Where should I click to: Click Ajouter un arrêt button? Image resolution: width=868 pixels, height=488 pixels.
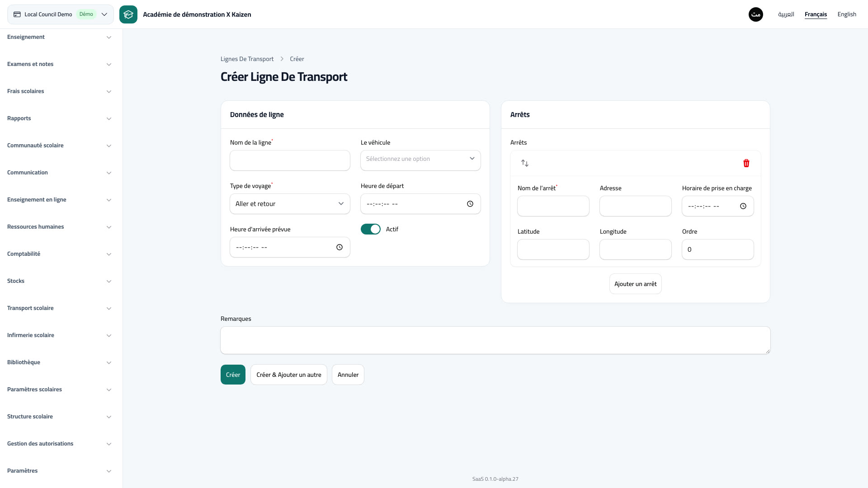pos(636,284)
